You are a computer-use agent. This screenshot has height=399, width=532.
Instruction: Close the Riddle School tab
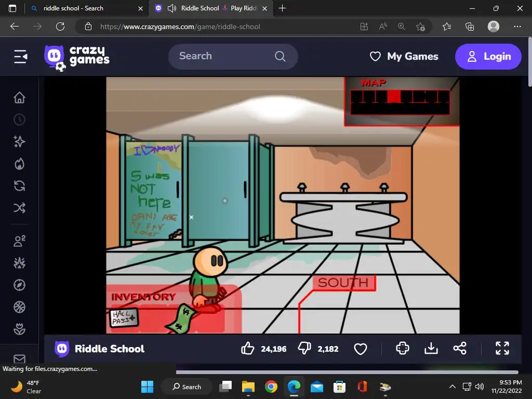coord(264,8)
